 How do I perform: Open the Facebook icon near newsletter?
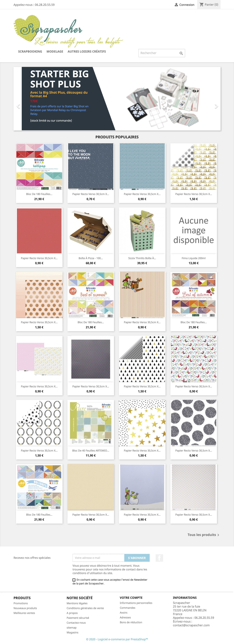pyautogui.click(x=159, y=558)
